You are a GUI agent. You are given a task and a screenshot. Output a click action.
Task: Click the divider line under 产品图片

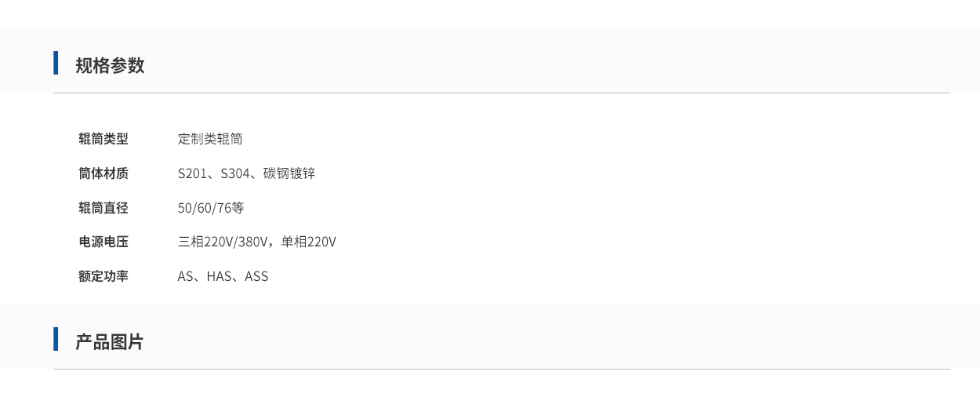[502, 369]
